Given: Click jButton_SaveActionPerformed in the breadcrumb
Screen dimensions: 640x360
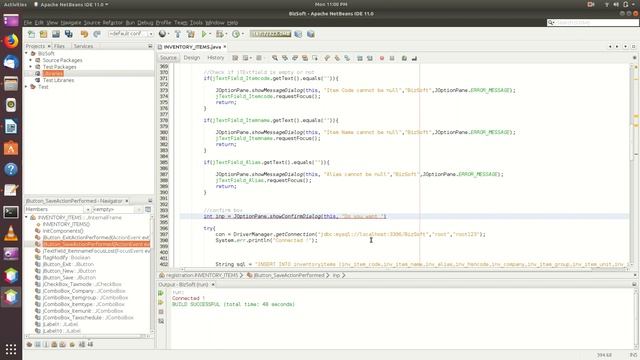Looking at the screenshot, I should click(x=289, y=276).
